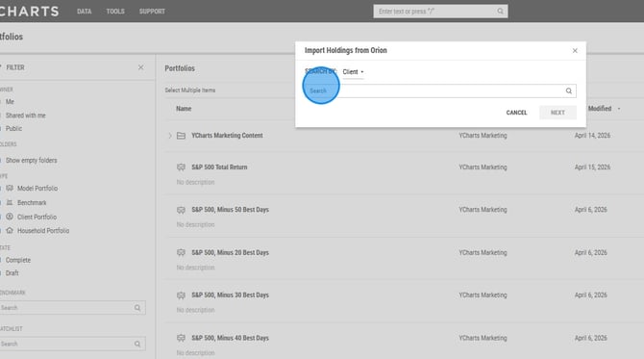Open the Data menu

85,12
